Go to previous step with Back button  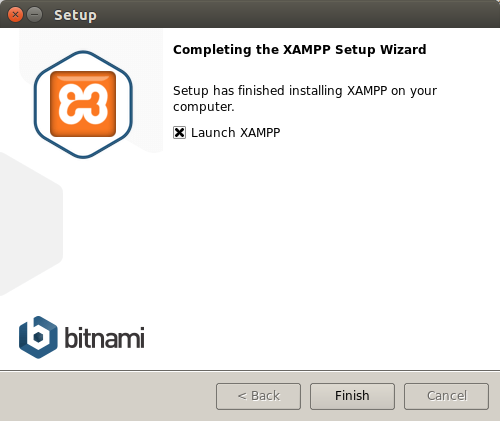click(258, 396)
